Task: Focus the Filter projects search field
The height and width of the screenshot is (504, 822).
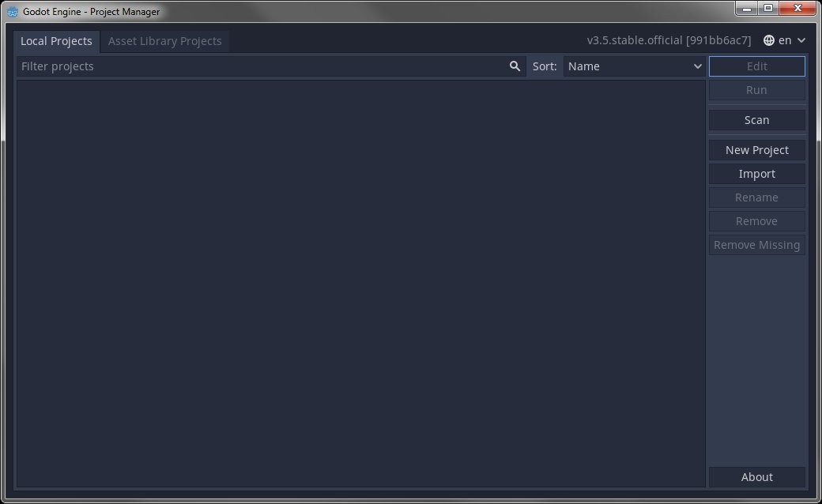Action: (x=271, y=66)
